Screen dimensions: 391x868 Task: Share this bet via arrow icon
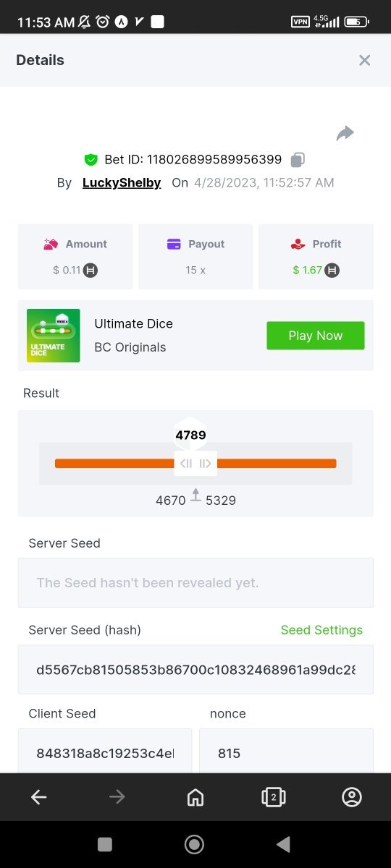pos(345,133)
